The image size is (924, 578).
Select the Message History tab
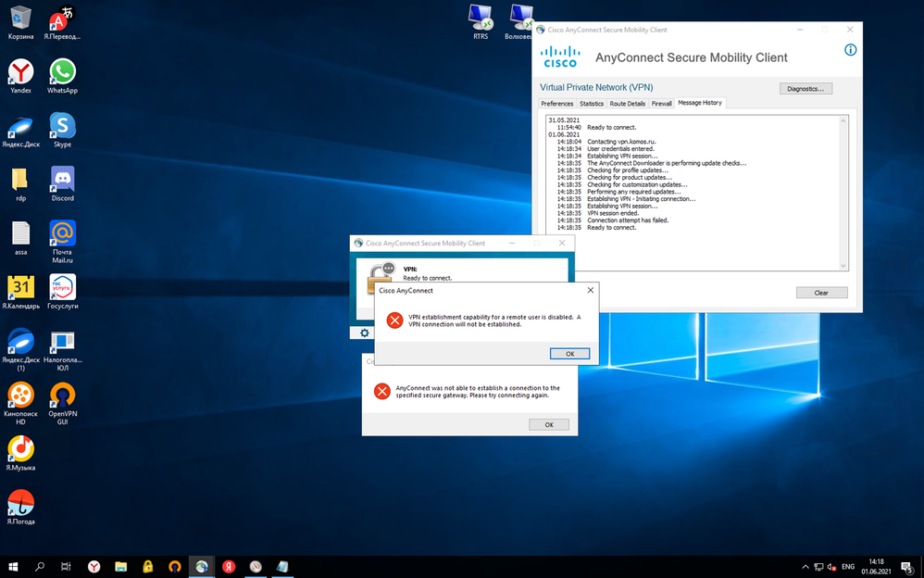point(700,103)
